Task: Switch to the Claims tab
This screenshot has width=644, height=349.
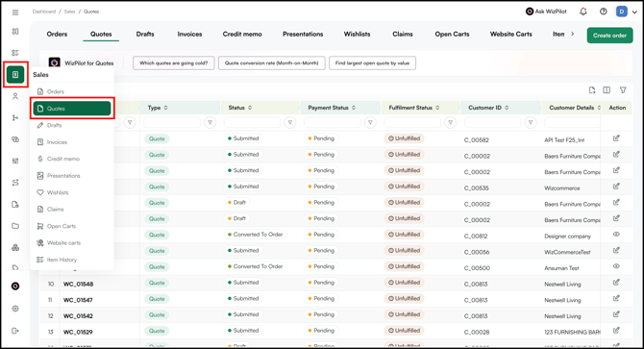Action: click(x=403, y=34)
